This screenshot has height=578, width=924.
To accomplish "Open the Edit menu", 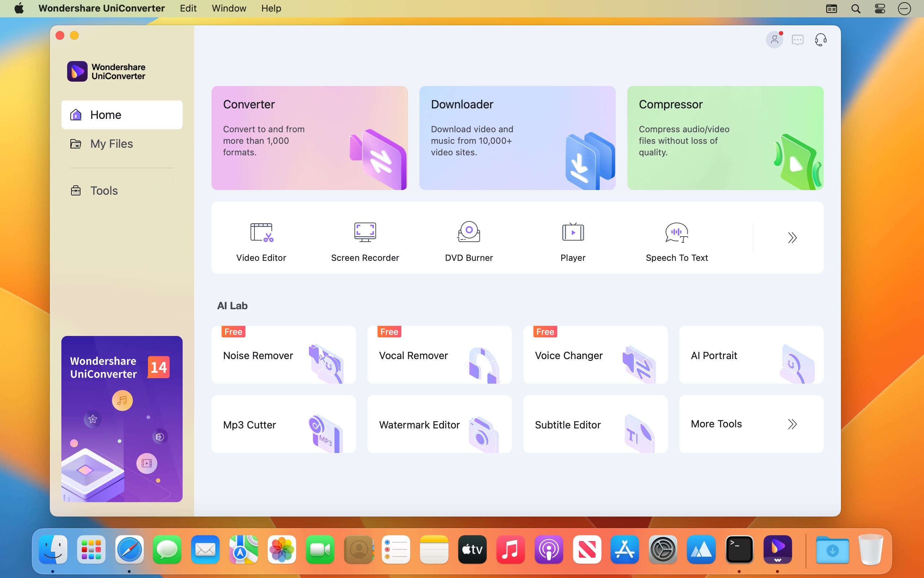I will [188, 8].
